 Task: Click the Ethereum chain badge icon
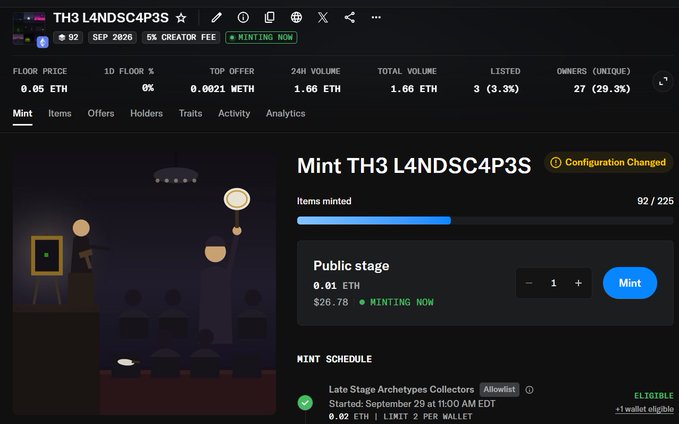42,42
